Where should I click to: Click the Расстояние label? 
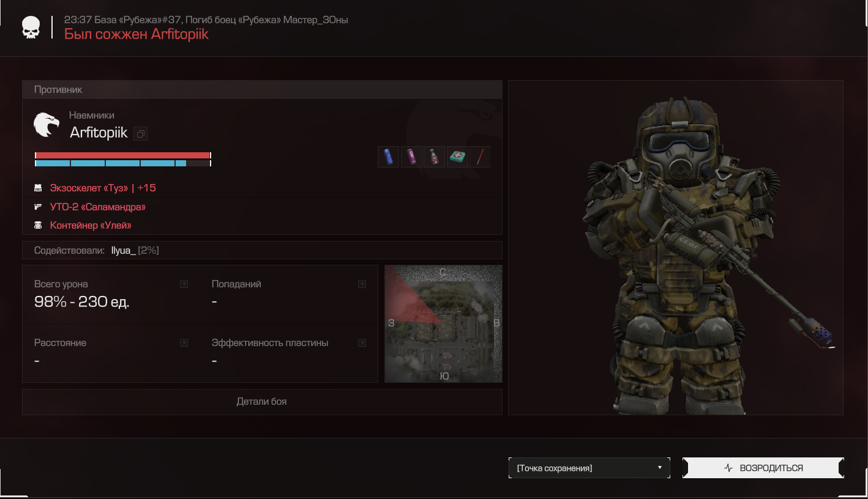pos(60,343)
